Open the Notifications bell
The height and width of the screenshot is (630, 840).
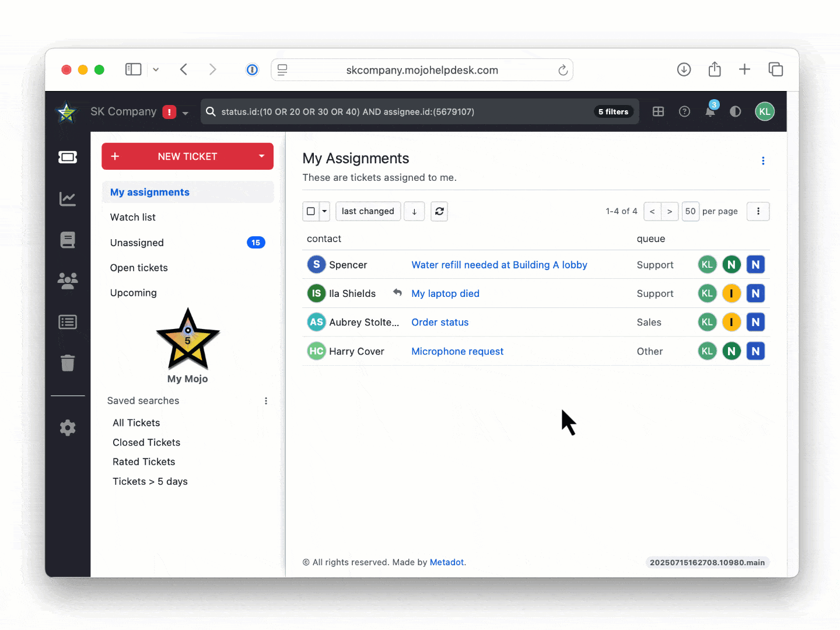tap(710, 111)
